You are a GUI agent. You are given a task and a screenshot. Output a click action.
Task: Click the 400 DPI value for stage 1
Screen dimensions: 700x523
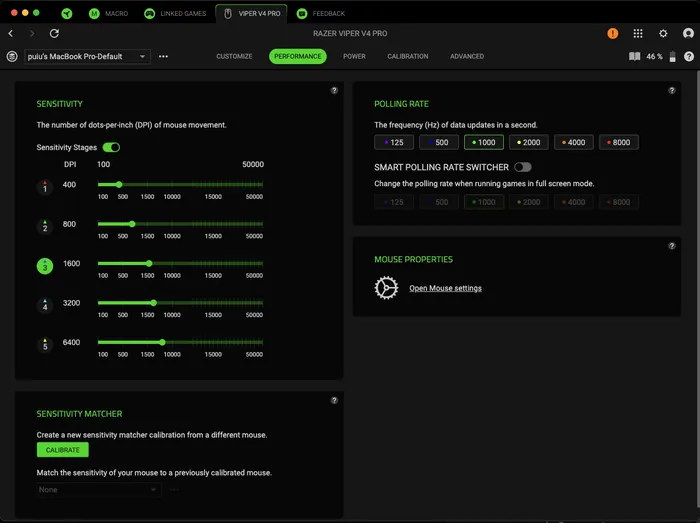click(69, 185)
